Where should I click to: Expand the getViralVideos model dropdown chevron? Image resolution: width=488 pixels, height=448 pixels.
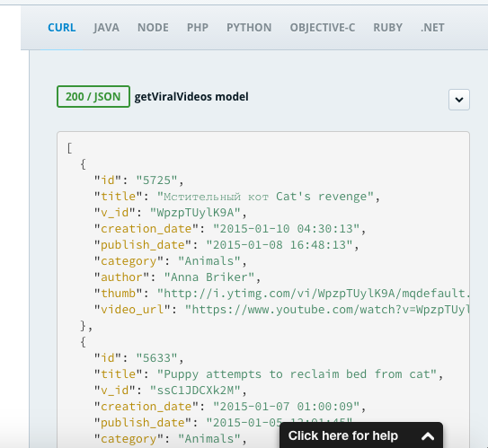point(459,100)
